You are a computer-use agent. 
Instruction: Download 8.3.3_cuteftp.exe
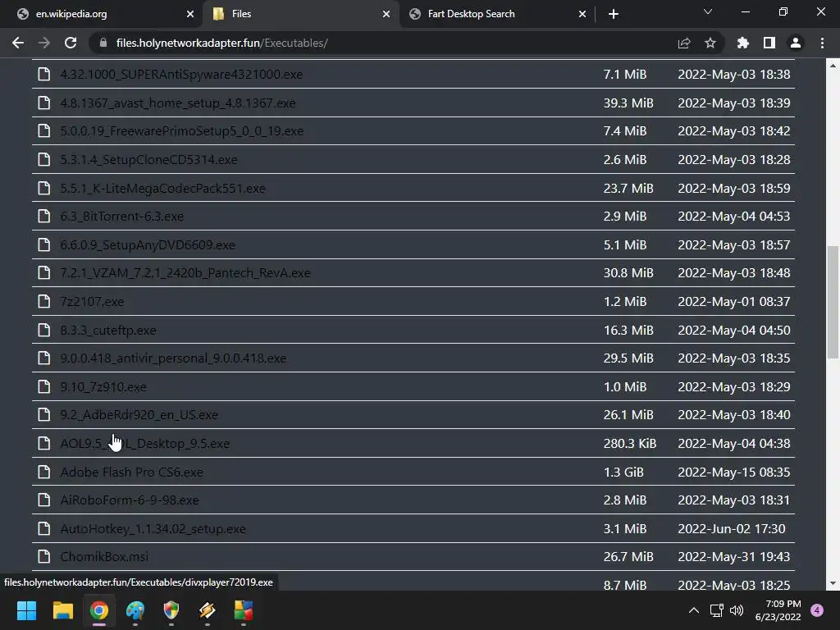pos(108,330)
